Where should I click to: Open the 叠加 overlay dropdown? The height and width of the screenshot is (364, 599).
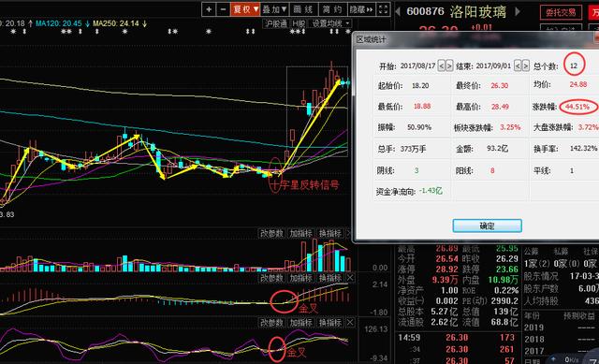274,9
